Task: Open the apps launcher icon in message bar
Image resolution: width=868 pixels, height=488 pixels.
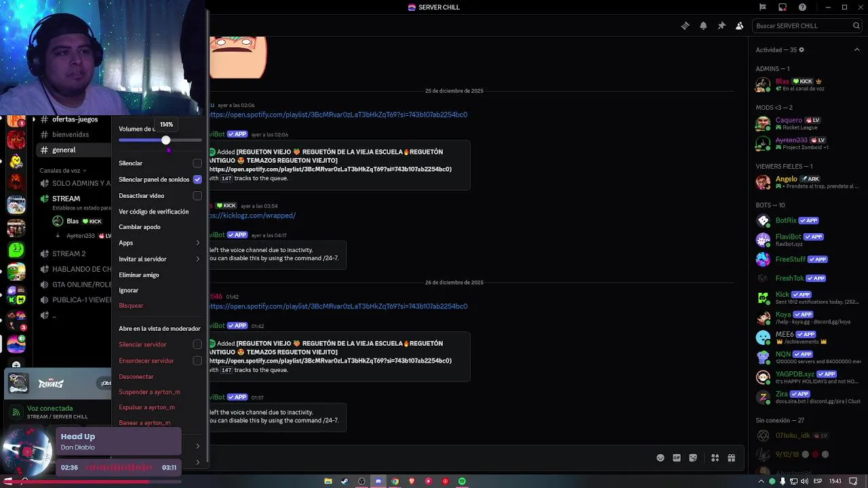Action: (x=715, y=458)
